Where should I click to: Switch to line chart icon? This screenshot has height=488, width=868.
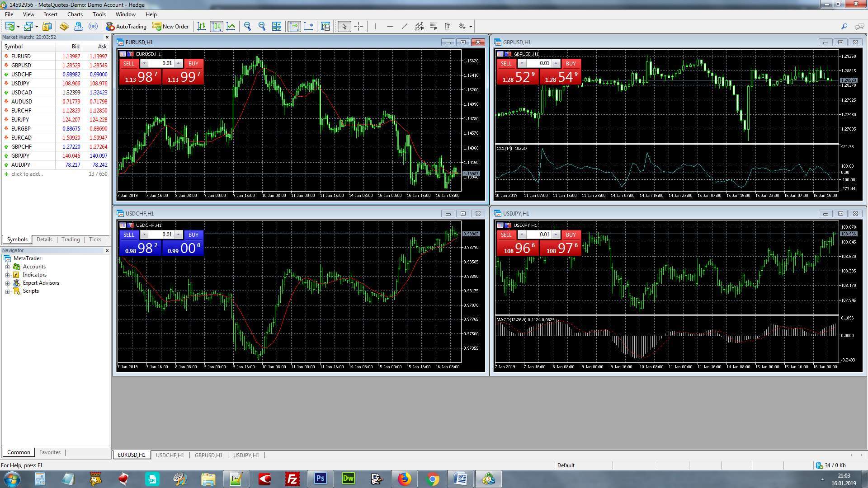click(231, 27)
